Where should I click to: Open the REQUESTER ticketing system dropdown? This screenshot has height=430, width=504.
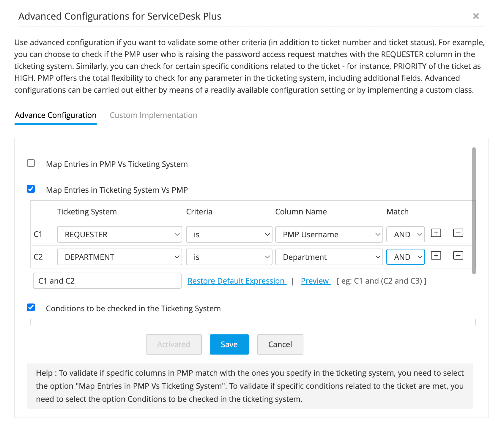pos(119,234)
